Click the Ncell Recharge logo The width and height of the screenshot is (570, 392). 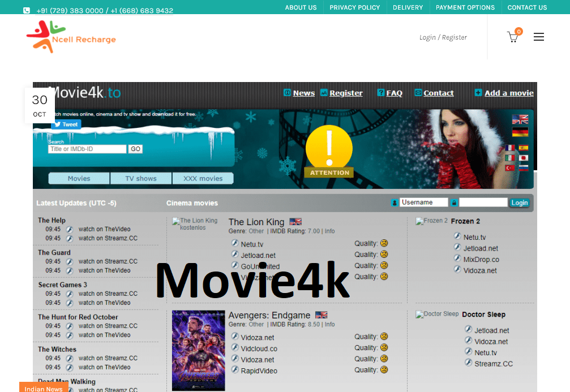click(71, 37)
